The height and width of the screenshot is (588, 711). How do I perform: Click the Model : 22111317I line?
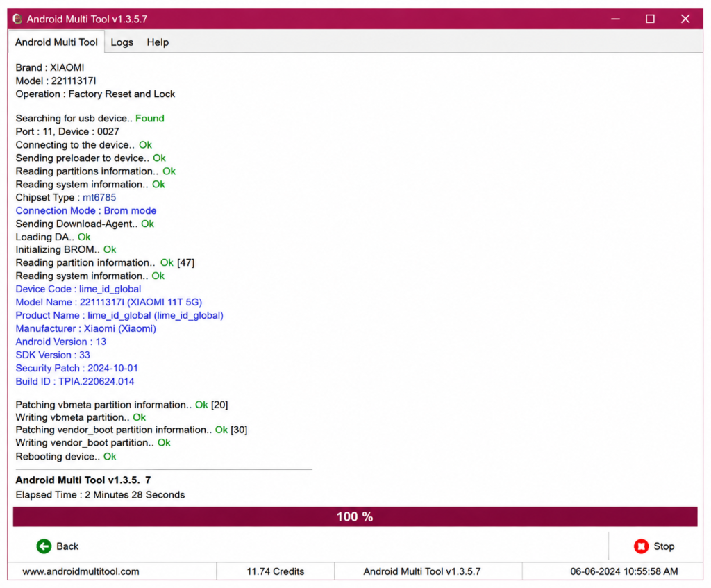[56, 81]
